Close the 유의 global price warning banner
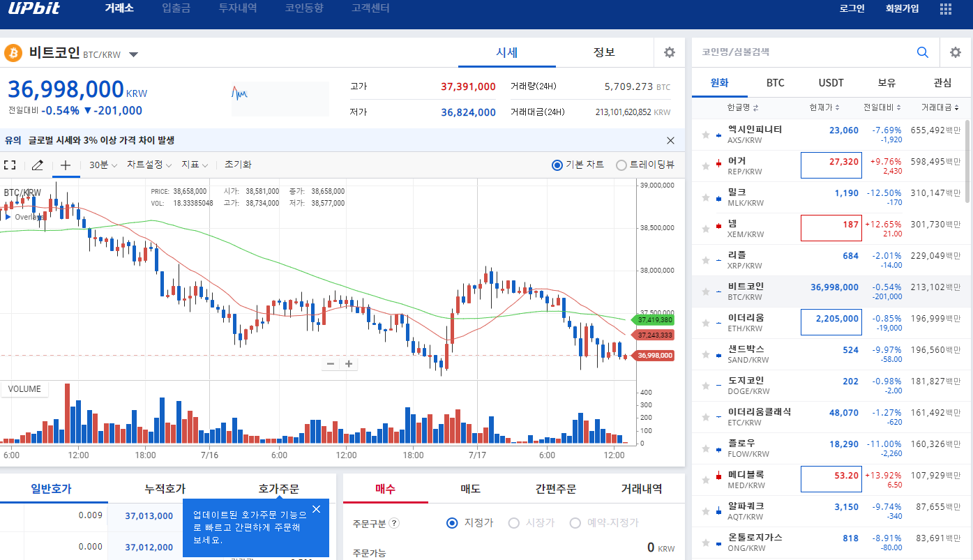The height and width of the screenshot is (560, 973). pyautogui.click(x=671, y=140)
